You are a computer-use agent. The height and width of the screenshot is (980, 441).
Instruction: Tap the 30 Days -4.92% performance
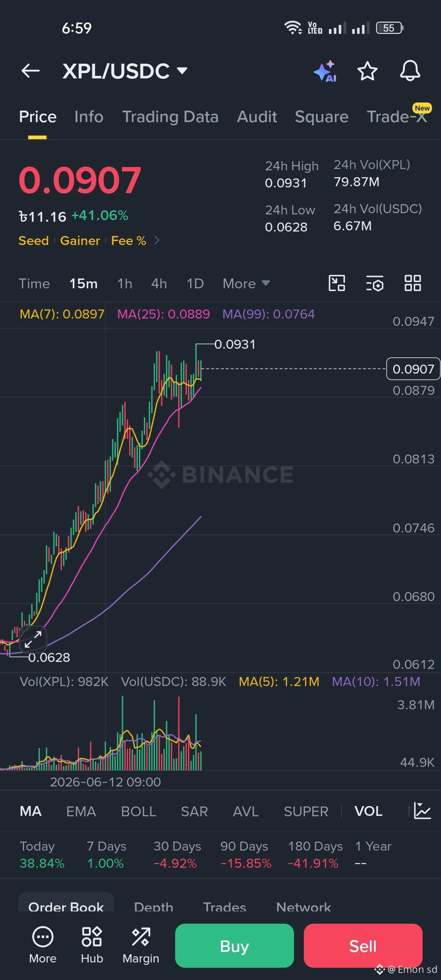177,855
